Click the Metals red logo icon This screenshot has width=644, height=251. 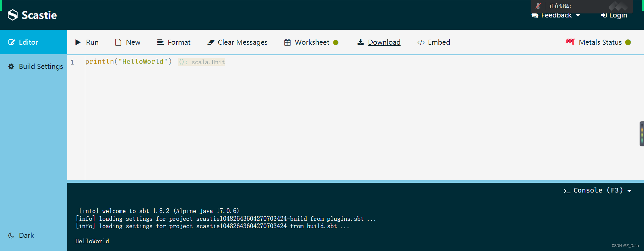[570, 42]
